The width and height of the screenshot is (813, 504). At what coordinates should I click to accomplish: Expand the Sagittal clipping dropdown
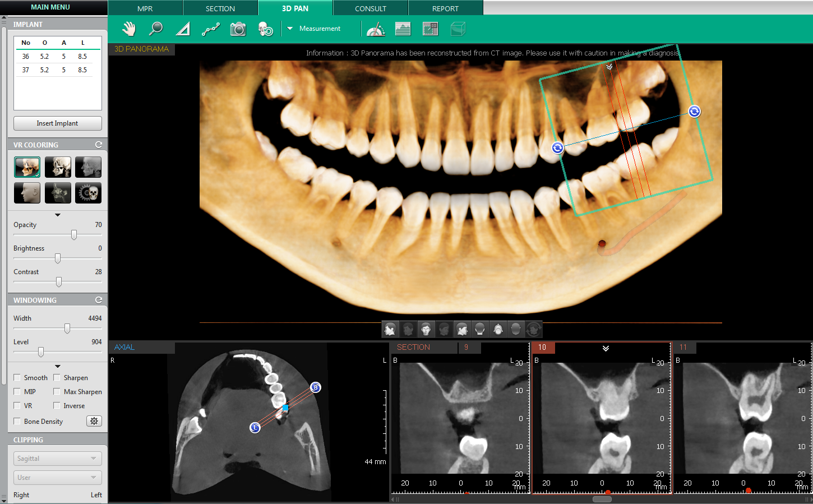tap(57, 459)
